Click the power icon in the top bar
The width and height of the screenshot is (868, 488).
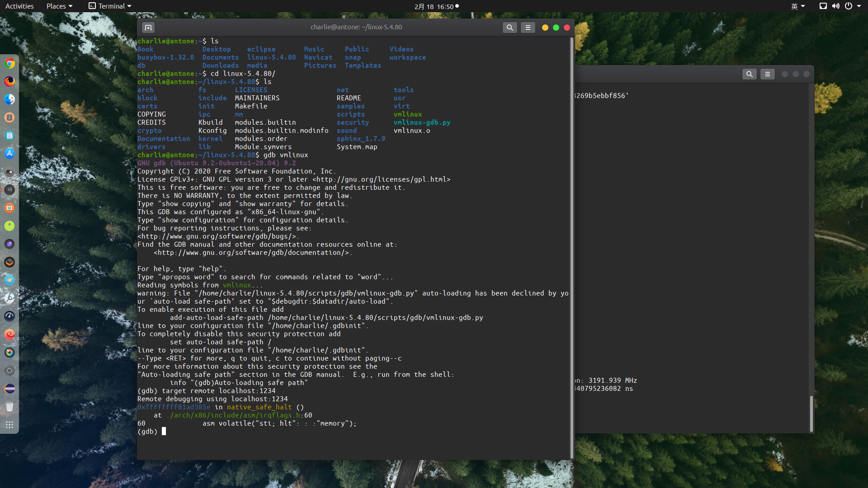pyautogui.click(x=849, y=6)
